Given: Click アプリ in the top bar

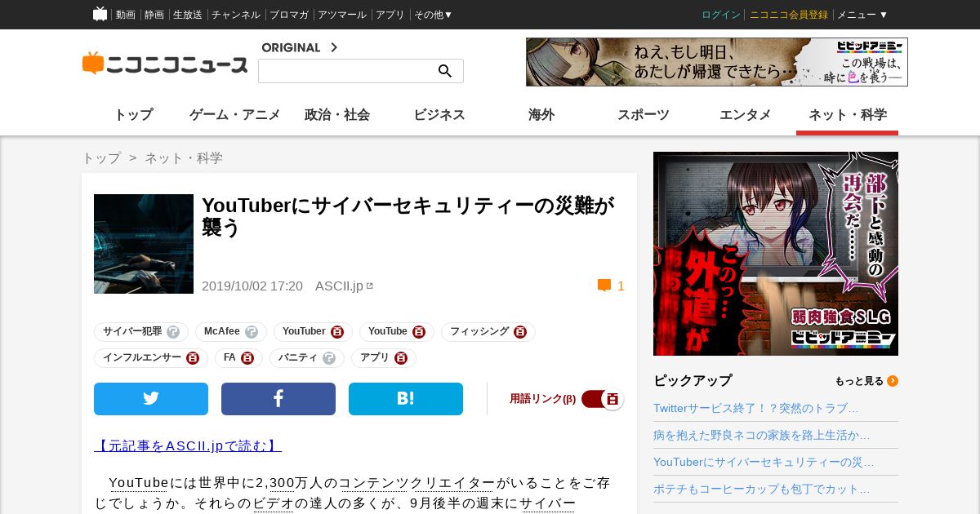Looking at the screenshot, I should pyautogui.click(x=390, y=15).
